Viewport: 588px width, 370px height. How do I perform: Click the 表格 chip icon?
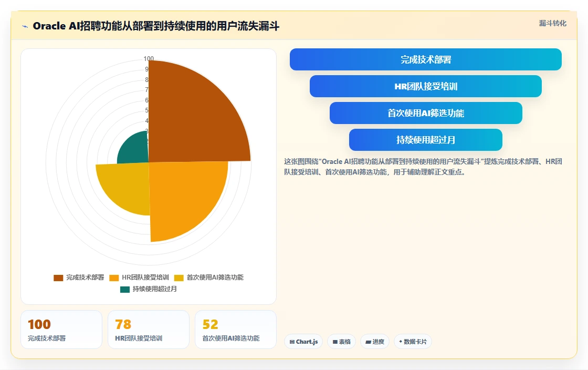tap(335, 342)
